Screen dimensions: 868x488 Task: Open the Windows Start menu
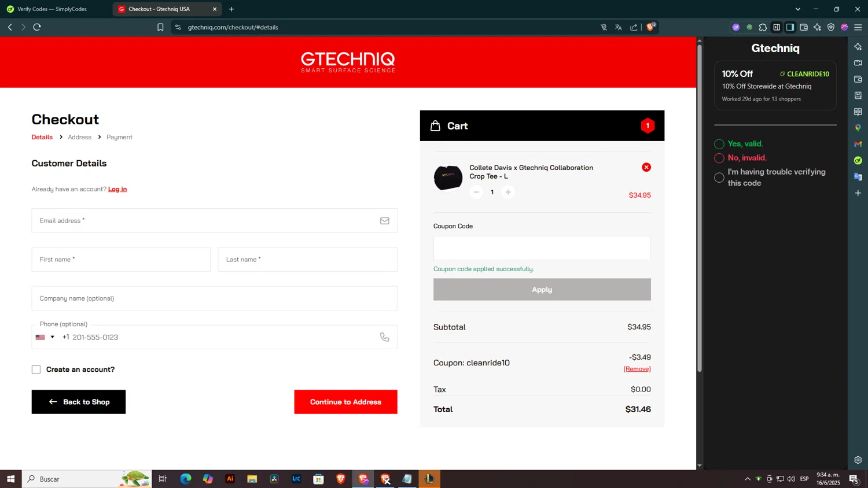pyautogui.click(x=10, y=479)
